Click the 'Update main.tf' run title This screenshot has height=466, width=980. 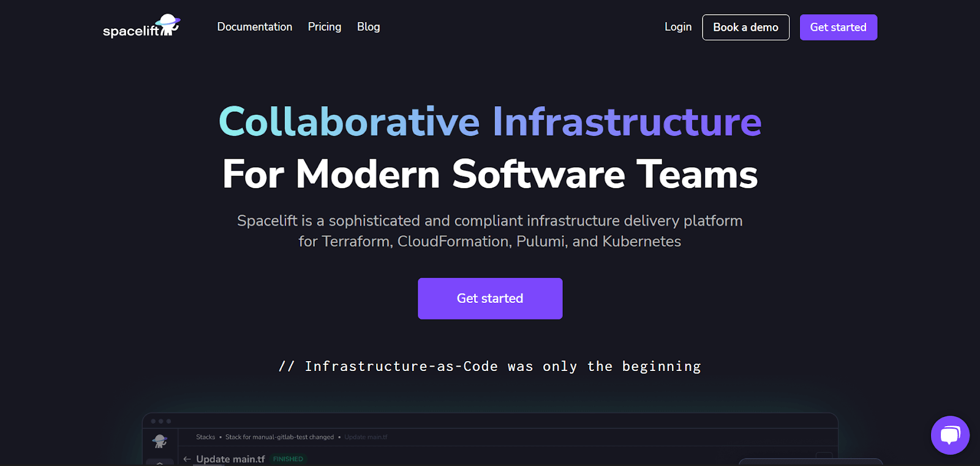pos(230,459)
